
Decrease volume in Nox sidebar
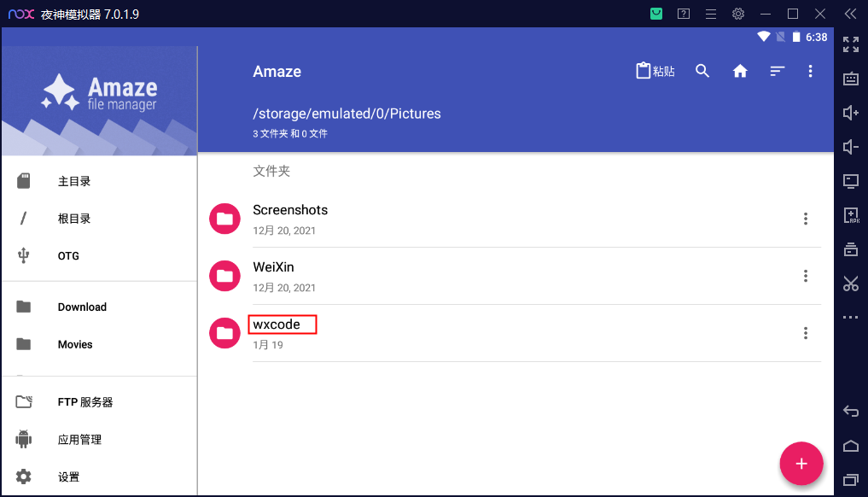851,147
